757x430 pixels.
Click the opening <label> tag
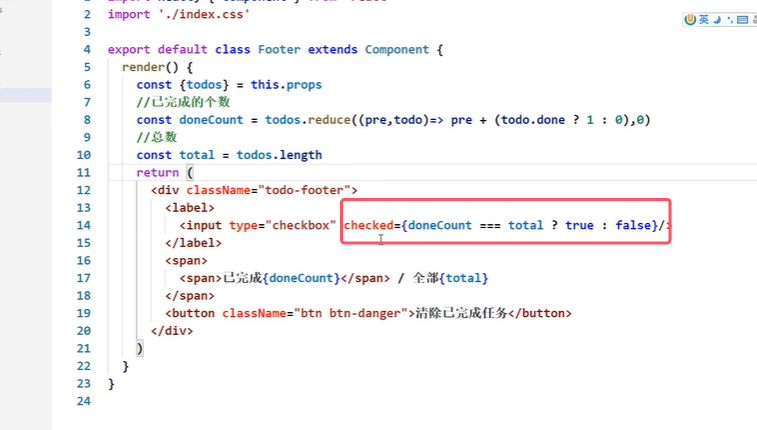[x=190, y=208]
